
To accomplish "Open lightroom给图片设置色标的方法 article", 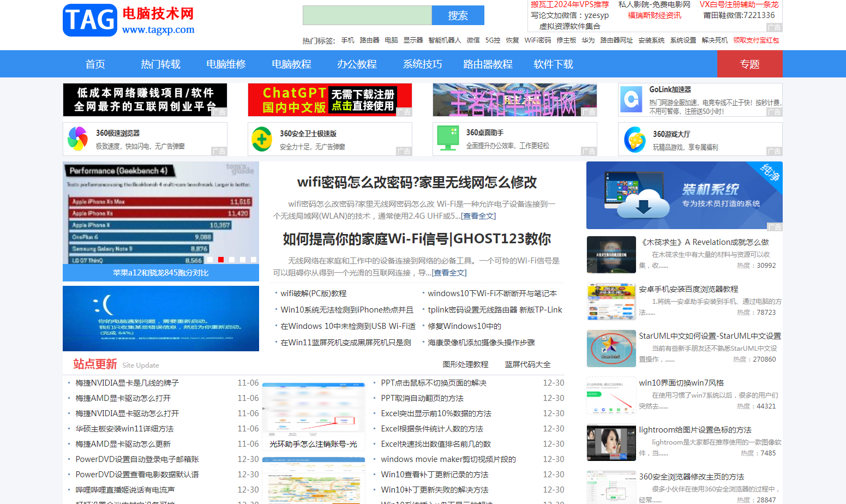I will pos(695,430).
